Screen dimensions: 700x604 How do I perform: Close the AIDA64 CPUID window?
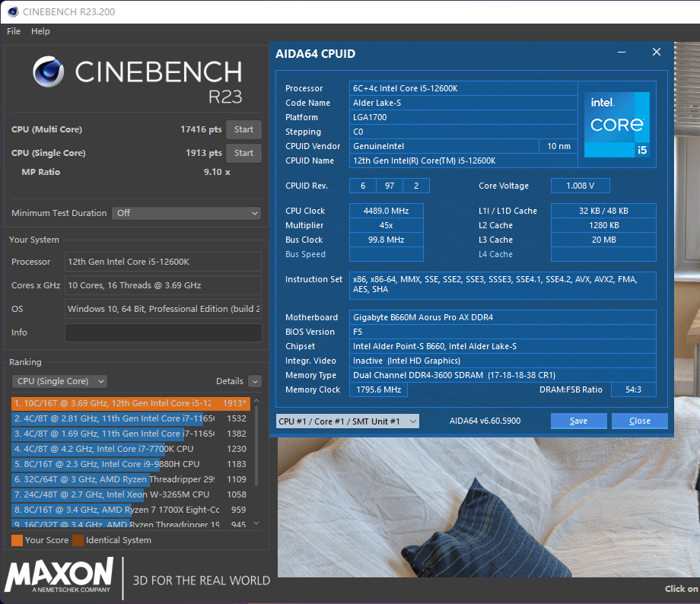click(x=657, y=52)
